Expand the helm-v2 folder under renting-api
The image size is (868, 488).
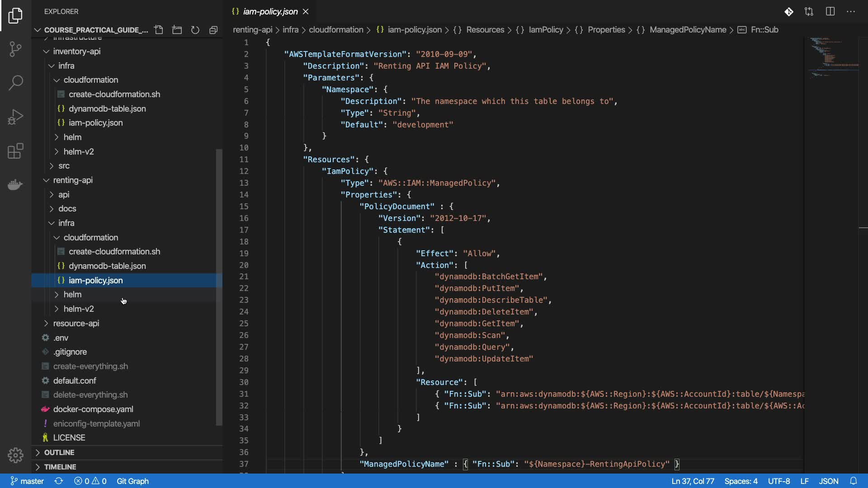coord(79,309)
